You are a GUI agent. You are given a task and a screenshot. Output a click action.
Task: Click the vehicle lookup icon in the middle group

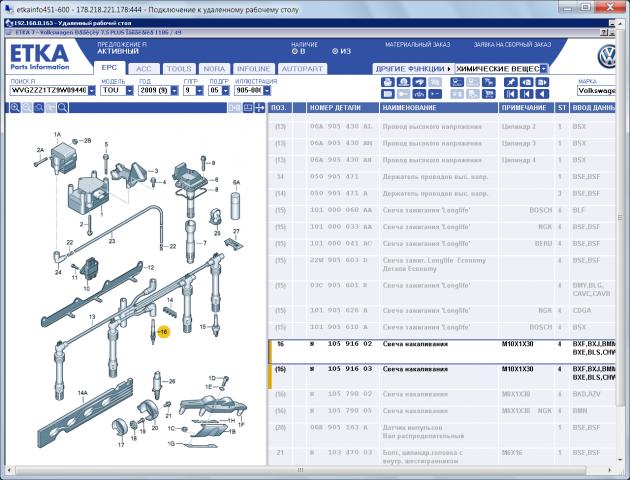457,82
